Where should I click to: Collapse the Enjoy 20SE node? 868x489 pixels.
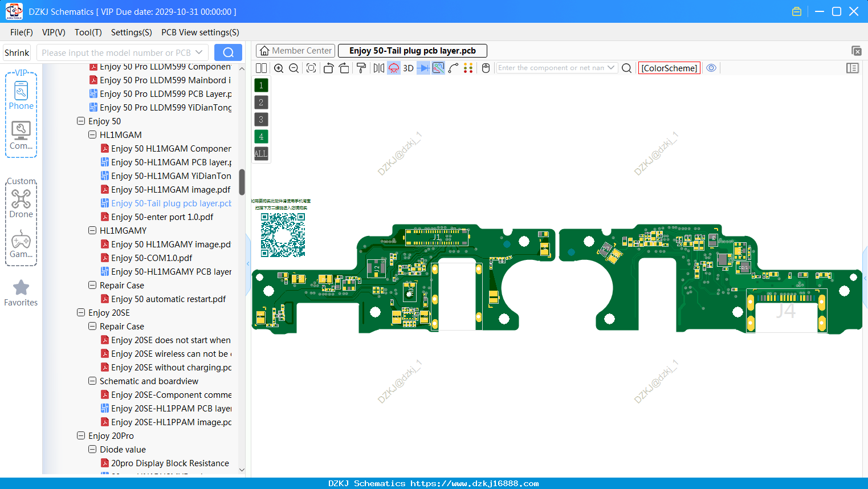pos(81,313)
